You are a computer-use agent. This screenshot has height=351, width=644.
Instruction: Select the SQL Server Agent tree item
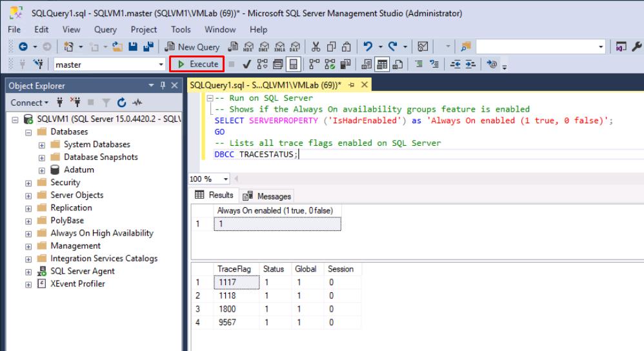82,271
